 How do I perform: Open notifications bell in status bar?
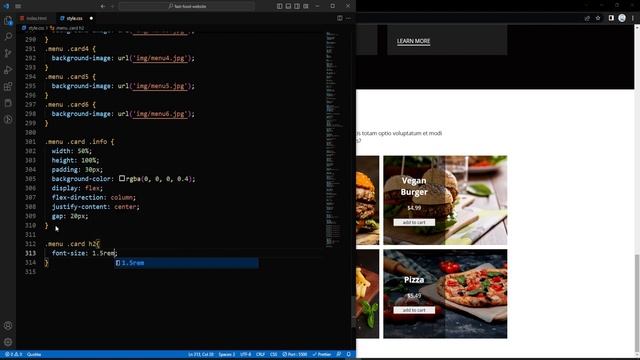tap(349, 354)
